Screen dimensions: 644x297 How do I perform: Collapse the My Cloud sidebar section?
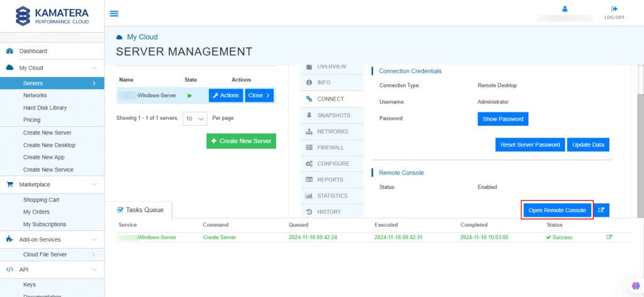point(94,68)
